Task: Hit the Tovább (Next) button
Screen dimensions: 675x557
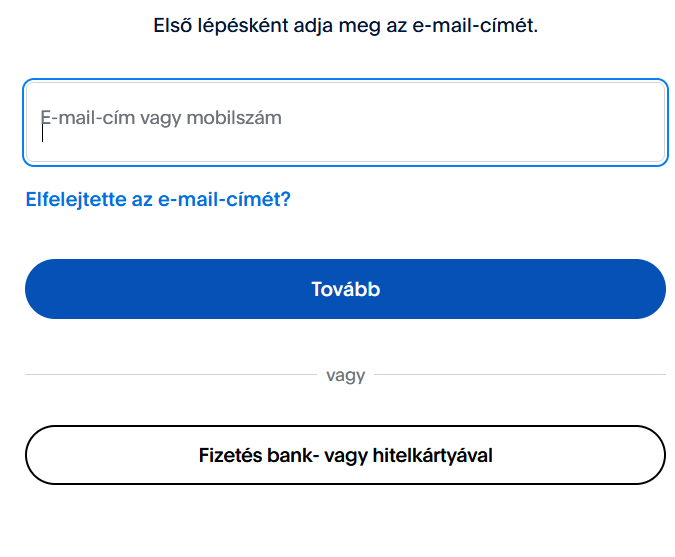Action: pos(345,289)
